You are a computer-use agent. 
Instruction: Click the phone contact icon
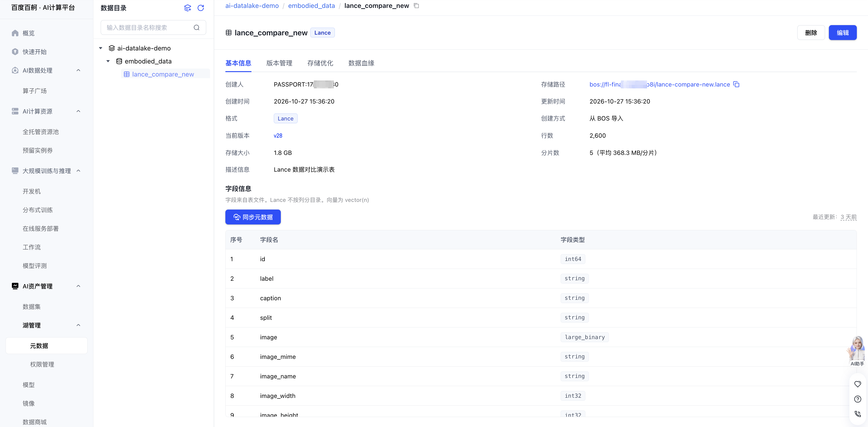pos(858,414)
